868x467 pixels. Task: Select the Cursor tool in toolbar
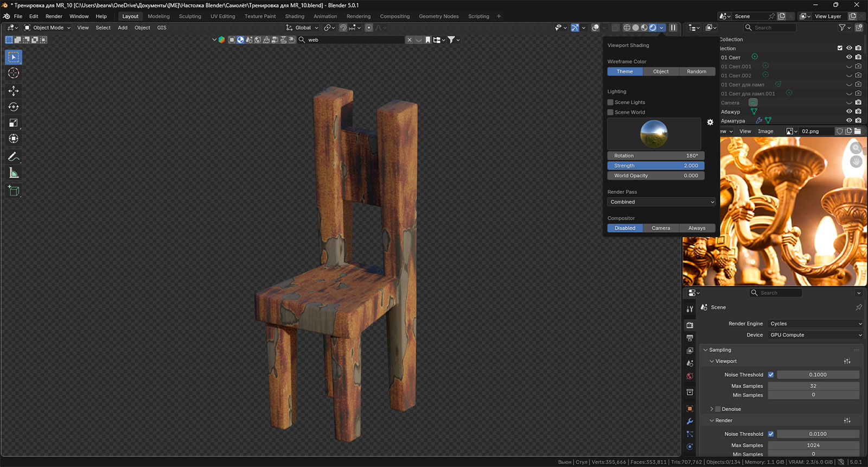click(x=14, y=73)
